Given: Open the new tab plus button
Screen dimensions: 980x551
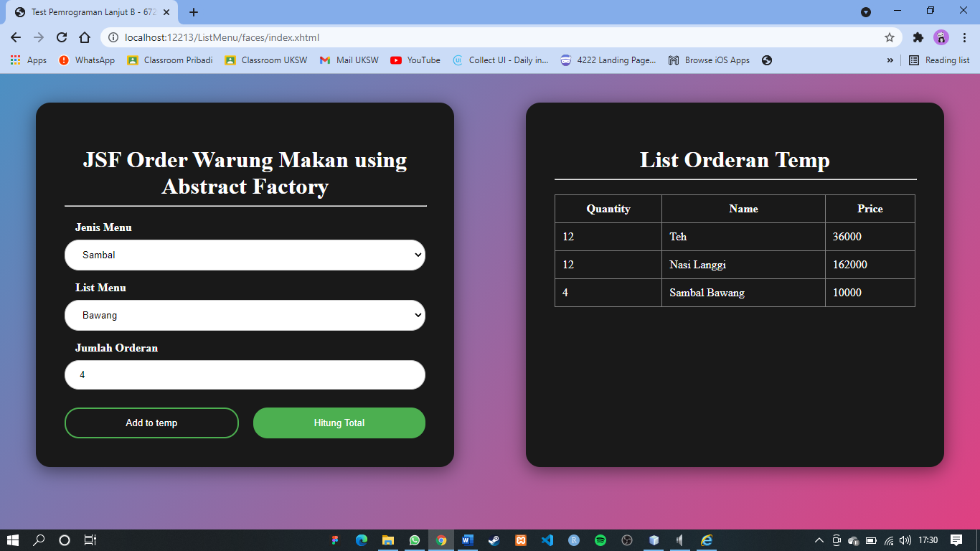Looking at the screenshot, I should 194,12.
